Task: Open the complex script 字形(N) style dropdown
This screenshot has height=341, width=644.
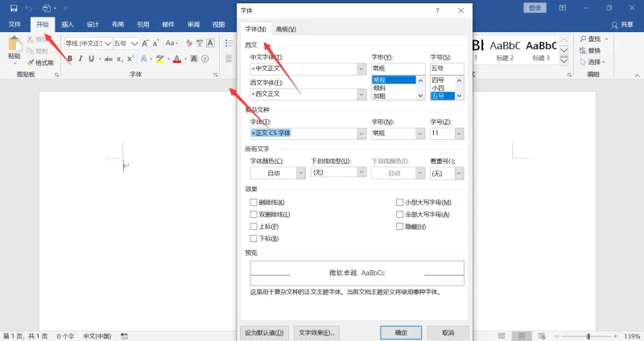Action: click(419, 134)
